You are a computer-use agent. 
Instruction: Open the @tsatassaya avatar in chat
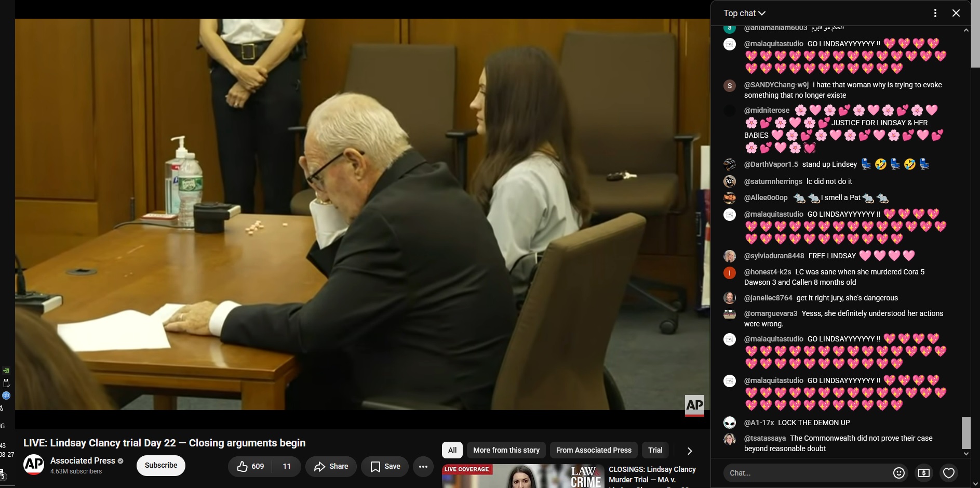pyautogui.click(x=730, y=439)
